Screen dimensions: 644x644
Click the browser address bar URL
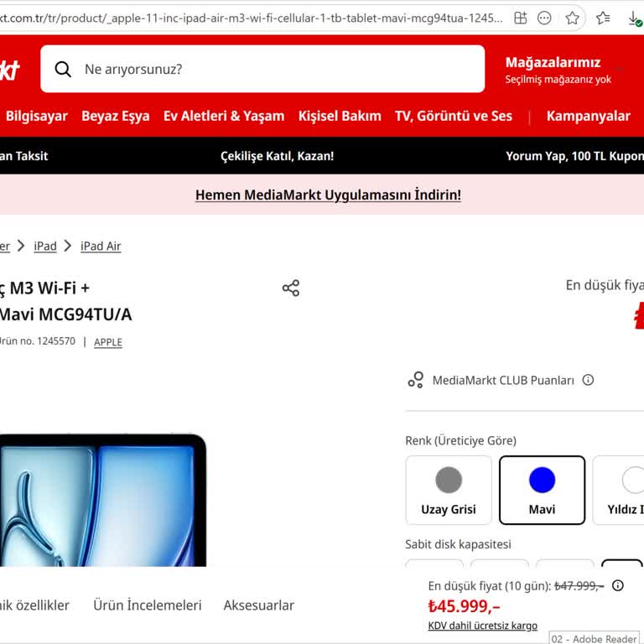tap(251, 18)
